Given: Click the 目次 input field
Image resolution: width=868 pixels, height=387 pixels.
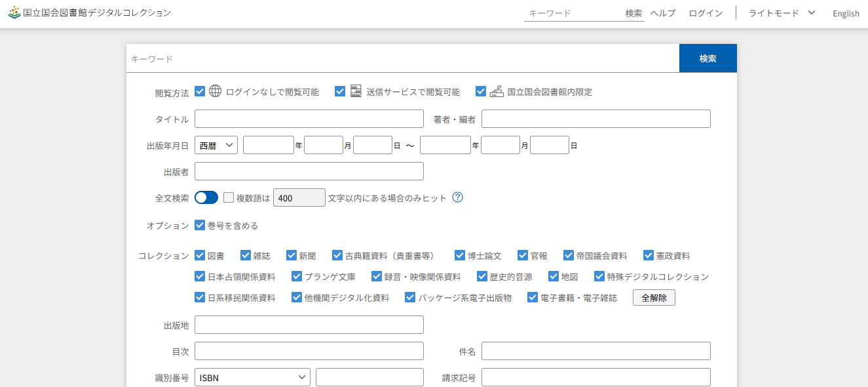Looking at the screenshot, I should point(309,351).
